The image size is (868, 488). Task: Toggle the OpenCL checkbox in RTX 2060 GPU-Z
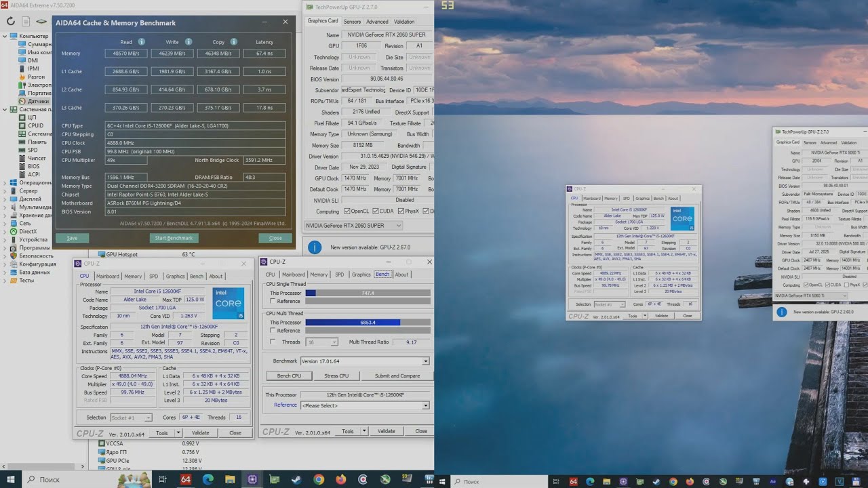[346, 211]
